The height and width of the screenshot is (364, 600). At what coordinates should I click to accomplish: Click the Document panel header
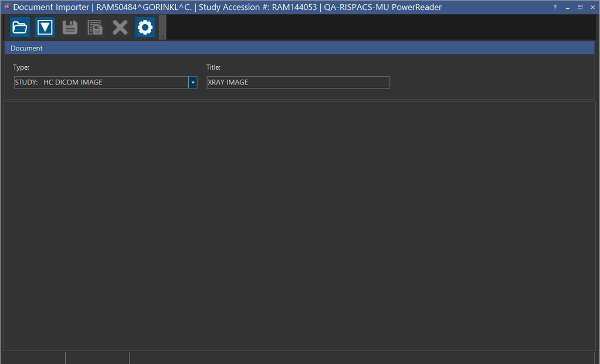[299, 48]
